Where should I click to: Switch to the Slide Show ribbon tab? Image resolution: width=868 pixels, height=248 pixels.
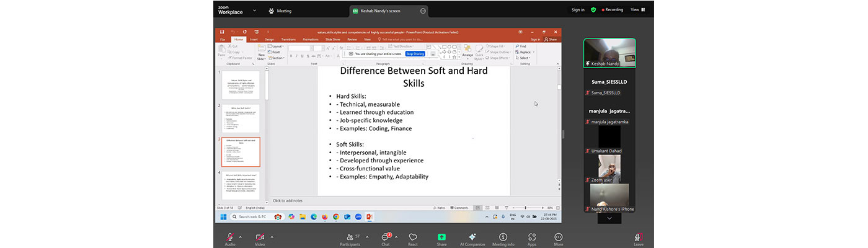coord(333,39)
